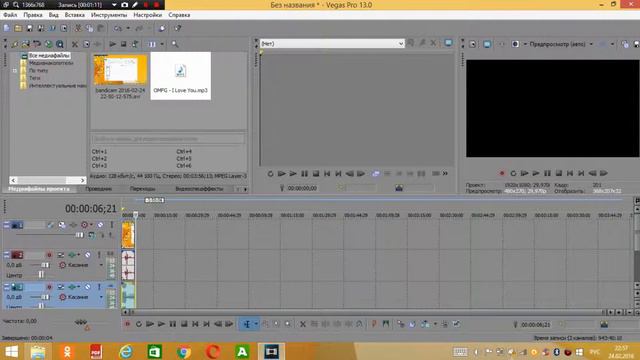Select the Normal Edit tool in timeline toolbar
640x360 pixels.
coord(247,324)
